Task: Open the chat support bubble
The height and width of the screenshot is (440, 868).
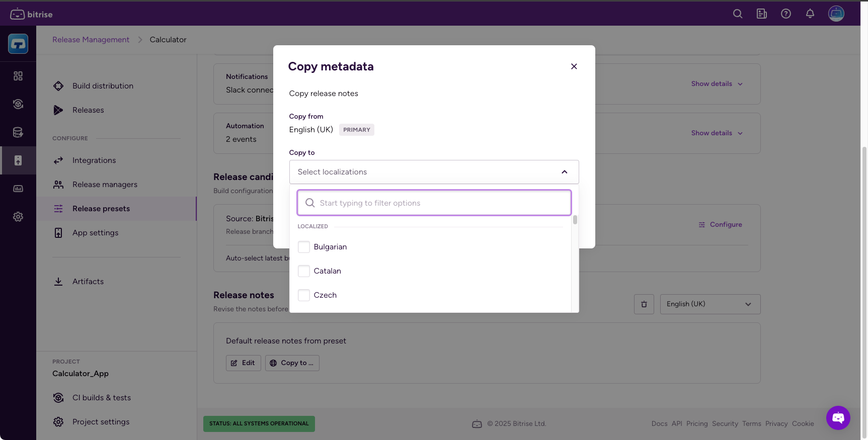Action: click(838, 418)
